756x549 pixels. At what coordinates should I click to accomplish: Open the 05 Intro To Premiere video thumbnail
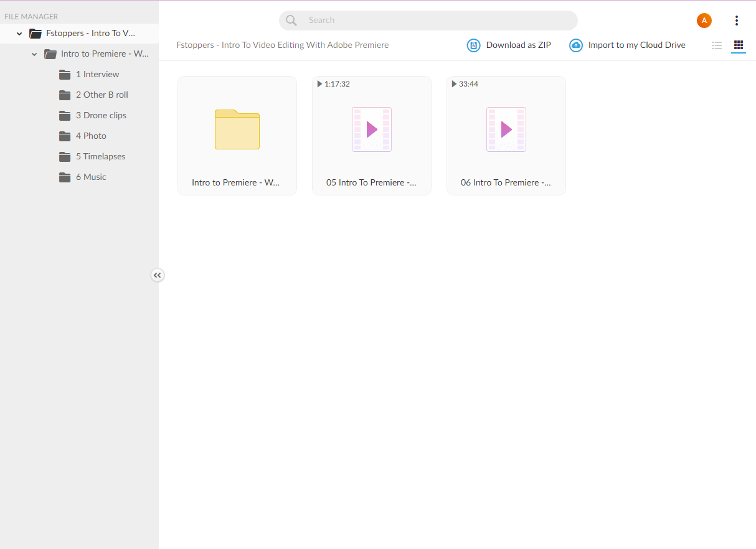click(372, 129)
